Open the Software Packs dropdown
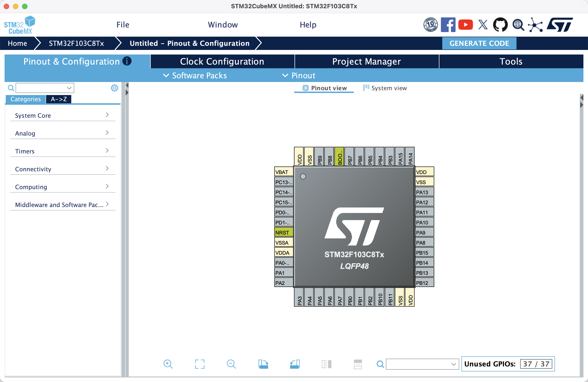 tap(195, 76)
